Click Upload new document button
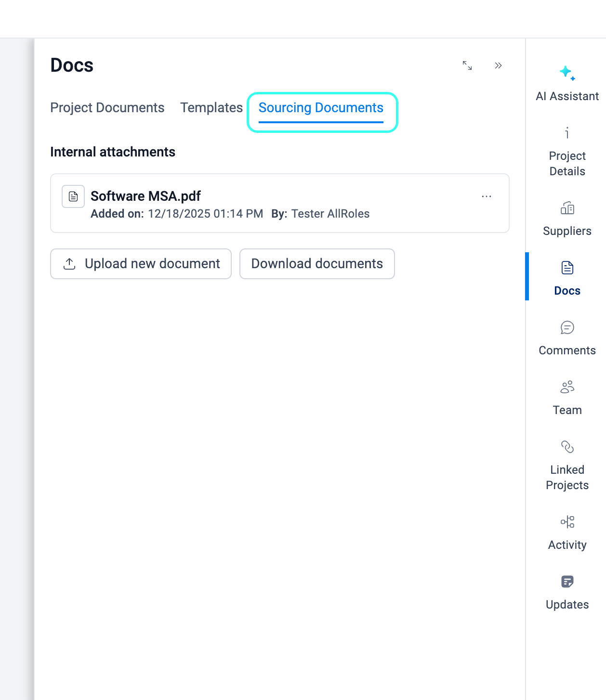Image resolution: width=606 pixels, height=700 pixels. tap(141, 264)
